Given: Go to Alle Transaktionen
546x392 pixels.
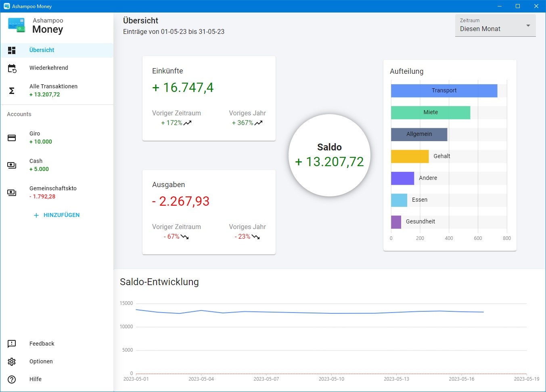Looking at the screenshot, I should coord(53,90).
